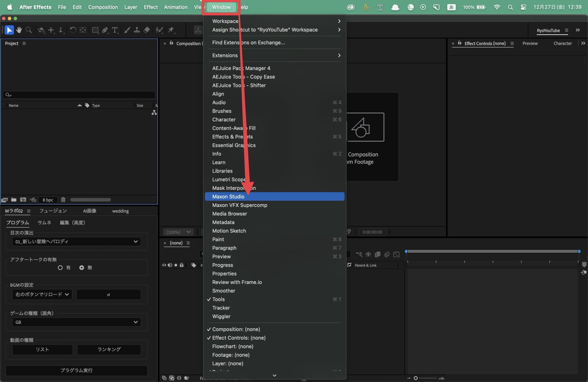The image size is (588, 382).
Task: Switch to the wedding tab
Action: click(x=120, y=211)
